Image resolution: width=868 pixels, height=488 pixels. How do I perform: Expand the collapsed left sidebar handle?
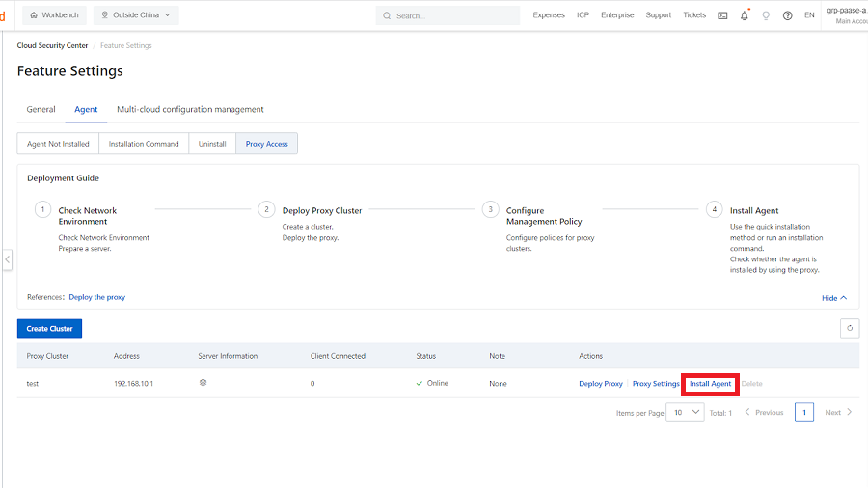click(x=7, y=259)
